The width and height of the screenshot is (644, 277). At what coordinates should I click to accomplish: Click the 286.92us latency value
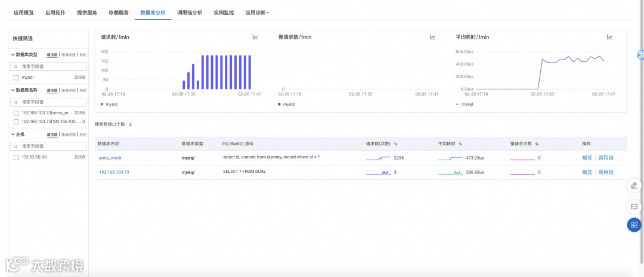[x=475, y=172]
